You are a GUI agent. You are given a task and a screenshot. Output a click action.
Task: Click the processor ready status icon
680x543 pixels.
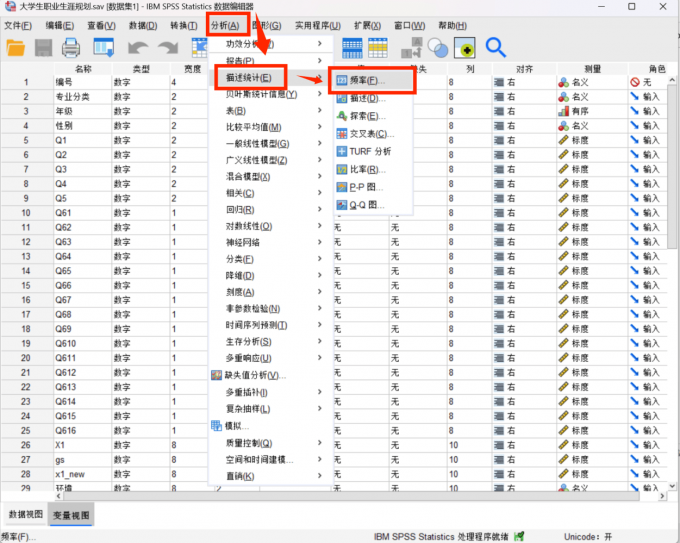519,536
